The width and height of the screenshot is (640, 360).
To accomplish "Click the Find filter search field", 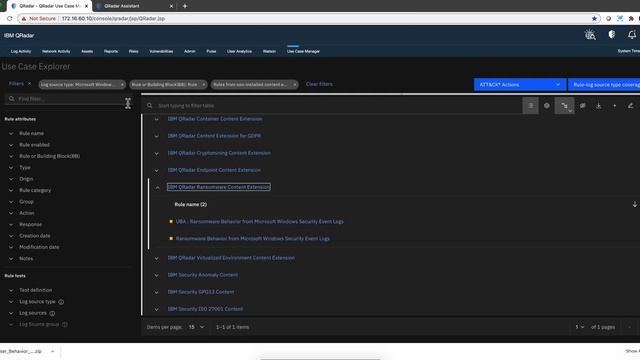I will 69,99.
